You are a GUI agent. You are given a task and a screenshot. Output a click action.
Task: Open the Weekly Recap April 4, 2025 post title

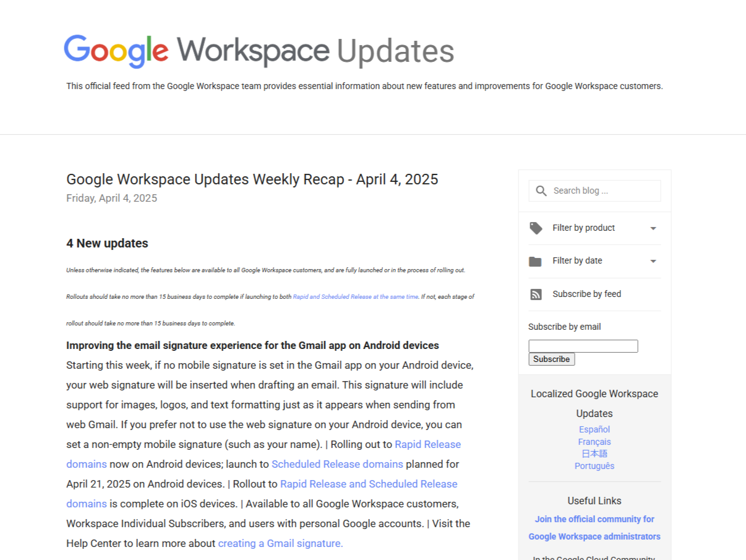pyautogui.click(x=252, y=179)
